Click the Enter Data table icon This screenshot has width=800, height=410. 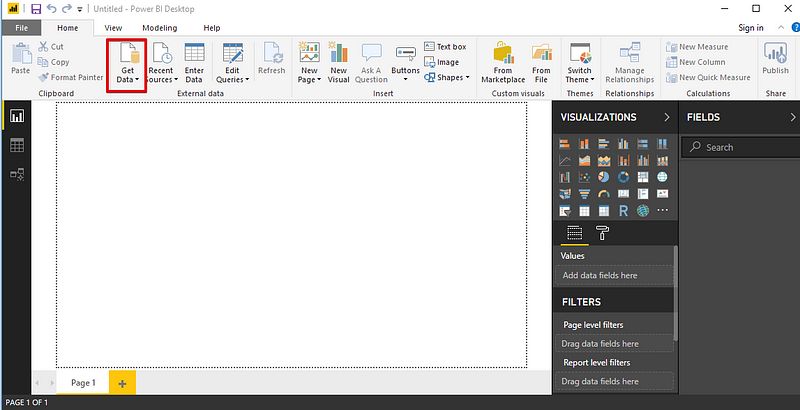pos(194,53)
